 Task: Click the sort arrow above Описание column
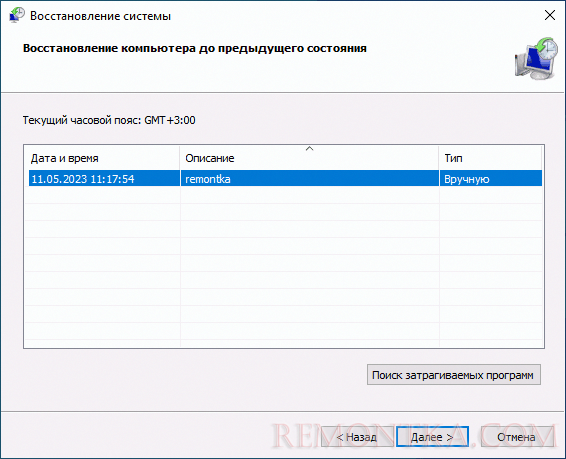point(309,149)
